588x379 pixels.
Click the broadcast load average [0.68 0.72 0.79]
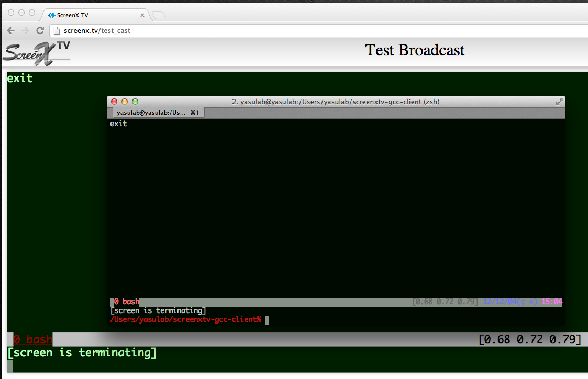coord(530,339)
